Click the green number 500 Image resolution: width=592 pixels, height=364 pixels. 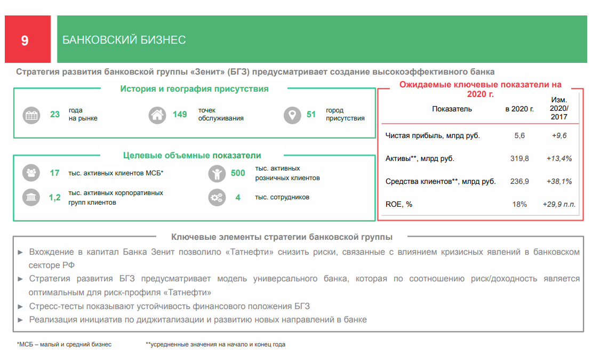click(x=238, y=173)
